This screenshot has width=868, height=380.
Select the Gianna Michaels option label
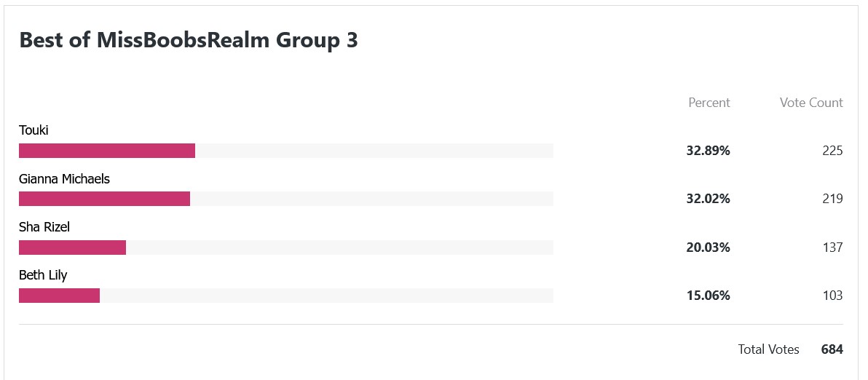pos(64,178)
